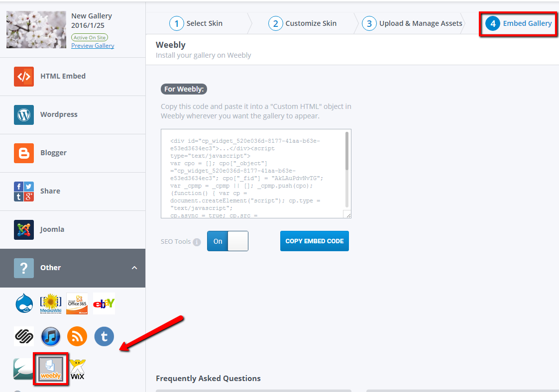The image size is (559, 392).
Task: Choose the MediaWiki embed option
Action: tap(50, 303)
